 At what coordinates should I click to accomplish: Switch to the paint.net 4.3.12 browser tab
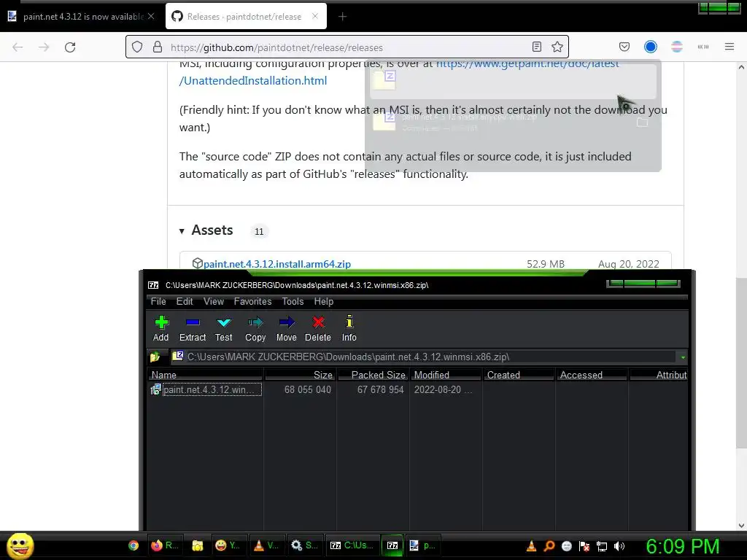point(82,16)
